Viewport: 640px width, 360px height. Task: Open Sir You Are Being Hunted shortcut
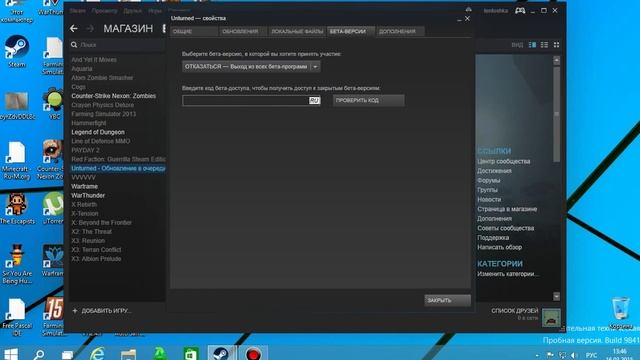coord(17,264)
